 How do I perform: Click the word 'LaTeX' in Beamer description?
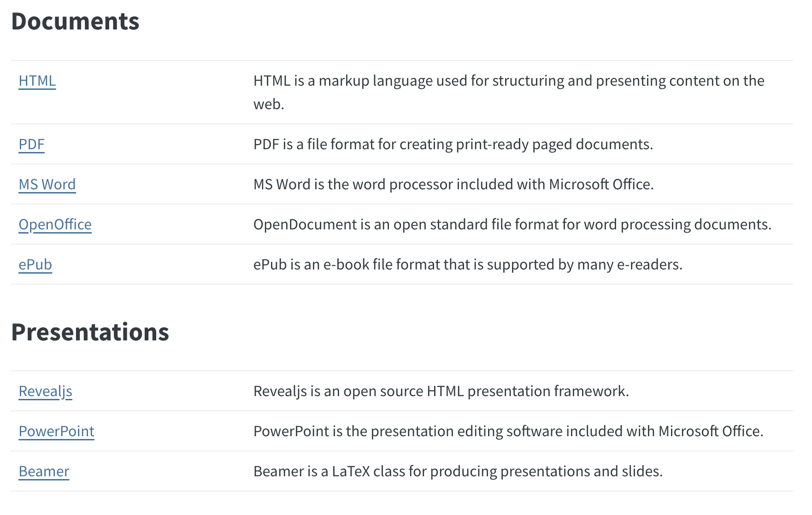tap(351, 471)
